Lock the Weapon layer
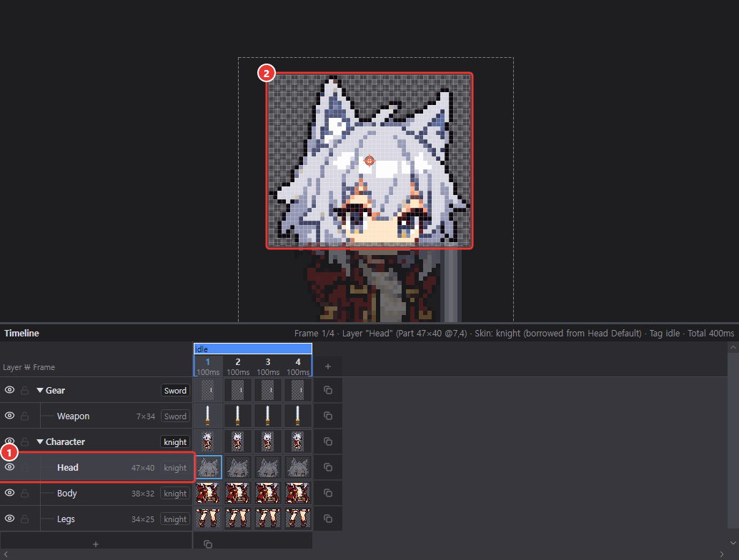This screenshot has width=739, height=560. [24, 416]
